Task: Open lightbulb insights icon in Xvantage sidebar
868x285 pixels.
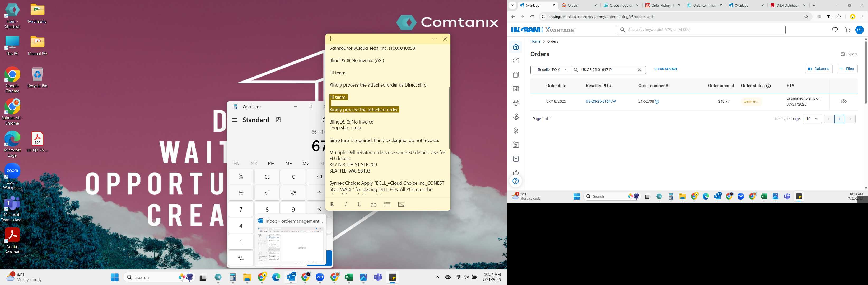Action: (x=516, y=103)
